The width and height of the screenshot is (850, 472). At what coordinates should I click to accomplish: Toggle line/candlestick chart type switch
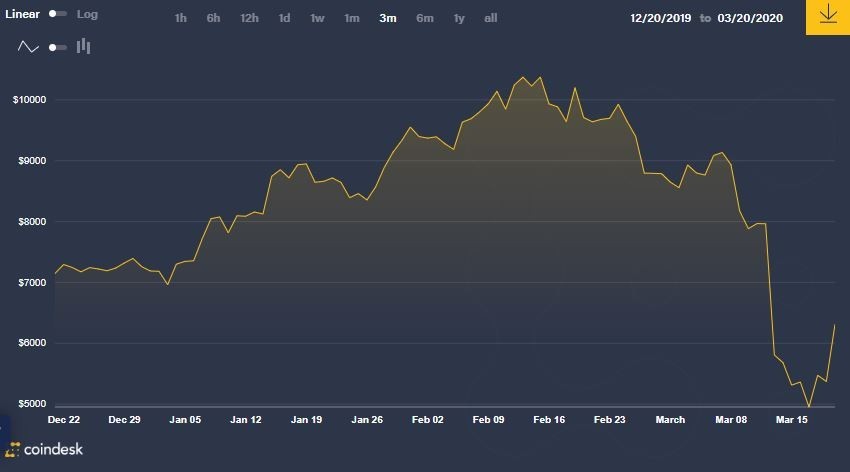click(x=57, y=48)
